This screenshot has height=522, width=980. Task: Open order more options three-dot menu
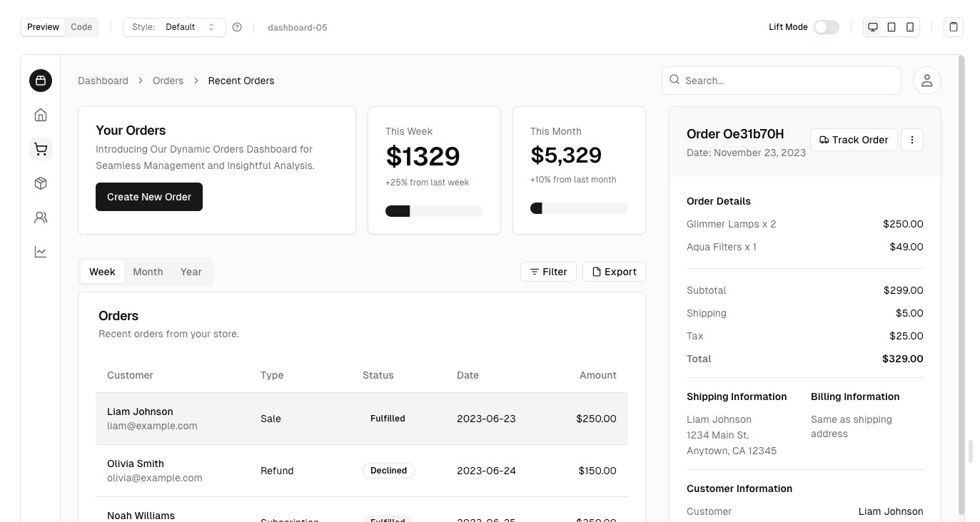coord(912,140)
